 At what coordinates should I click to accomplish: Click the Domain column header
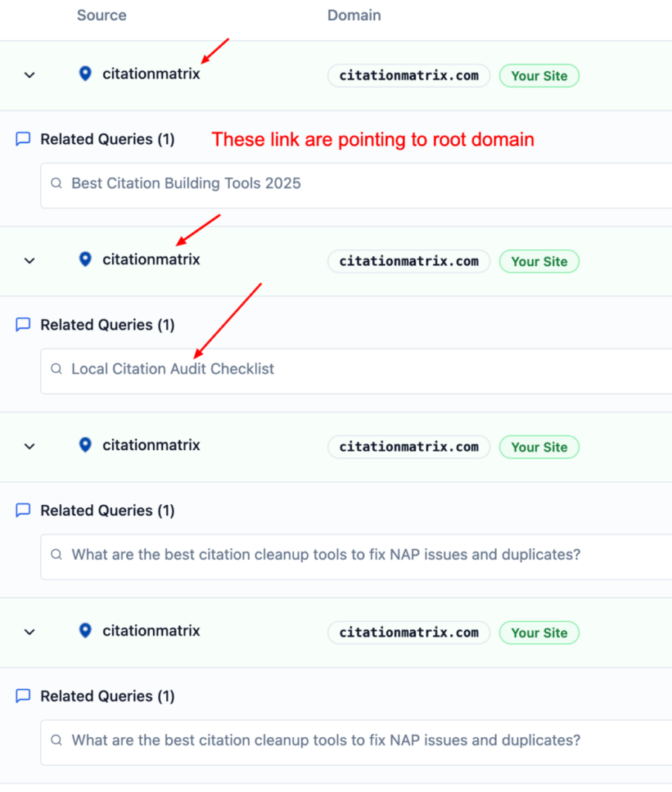coord(354,15)
